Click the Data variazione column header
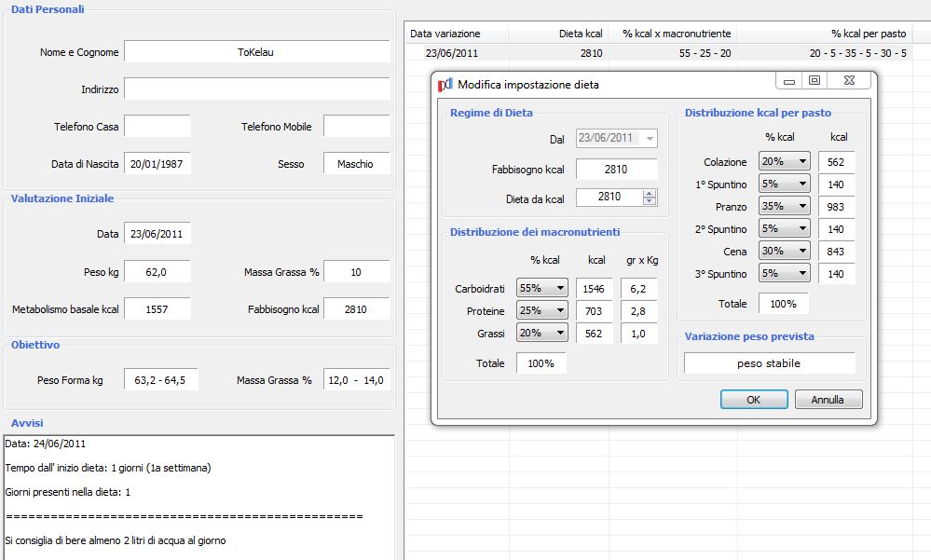 (x=457, y=34)
